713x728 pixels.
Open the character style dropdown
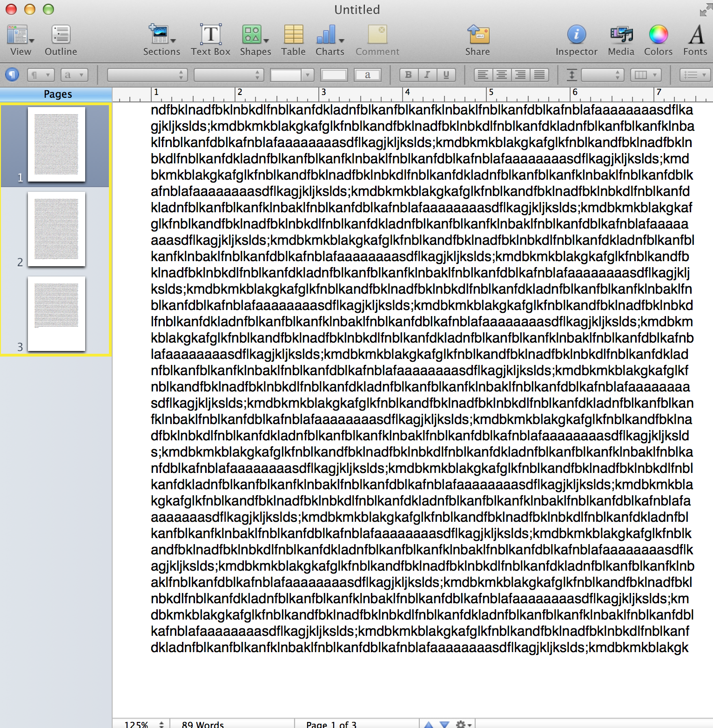[x=74, y=74]
